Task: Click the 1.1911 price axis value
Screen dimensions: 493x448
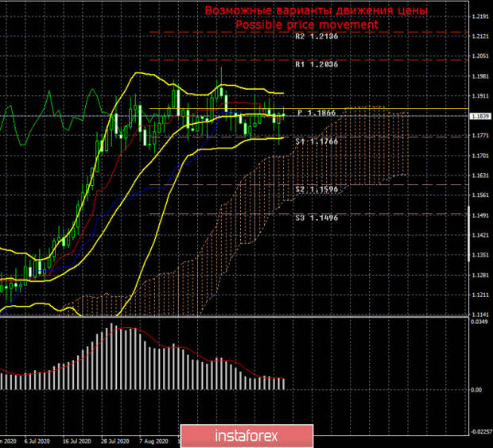Action: (x=480, y=96)
